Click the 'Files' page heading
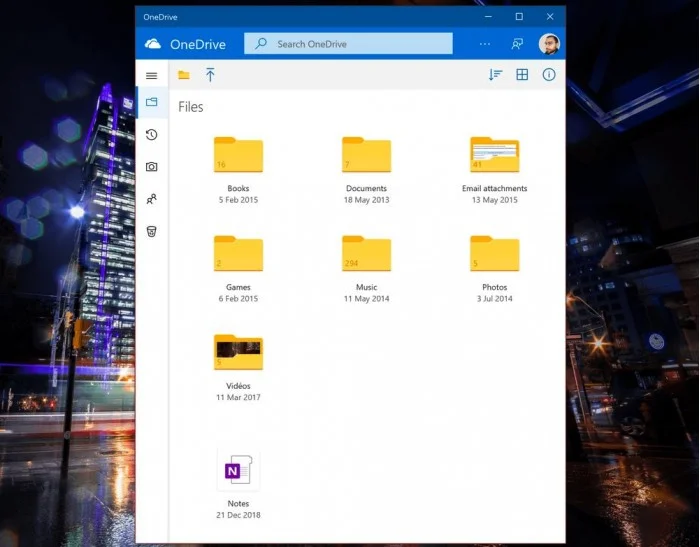This screenshot has height=547, width=700. (x=191, y=107)
